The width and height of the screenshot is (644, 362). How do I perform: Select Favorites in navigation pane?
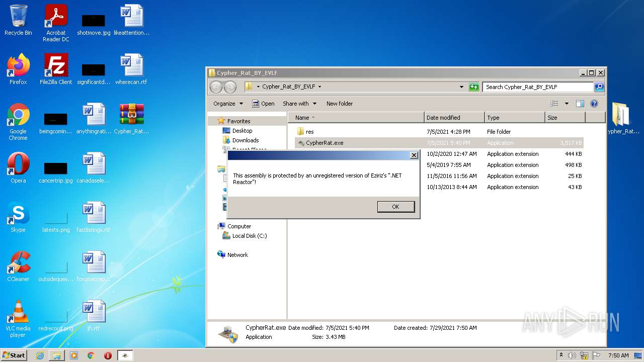point(238,121)
